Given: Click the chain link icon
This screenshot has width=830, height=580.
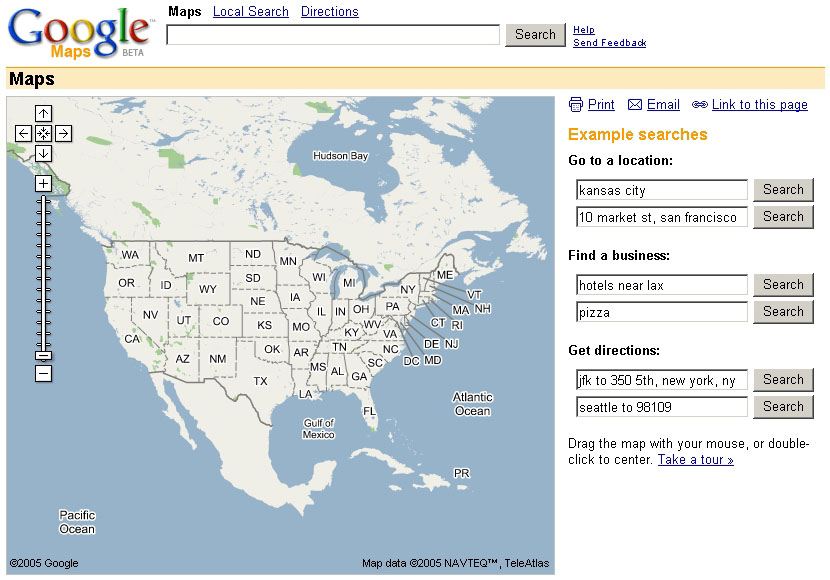Looking at the screenshot, I should (x=700, y=105).
